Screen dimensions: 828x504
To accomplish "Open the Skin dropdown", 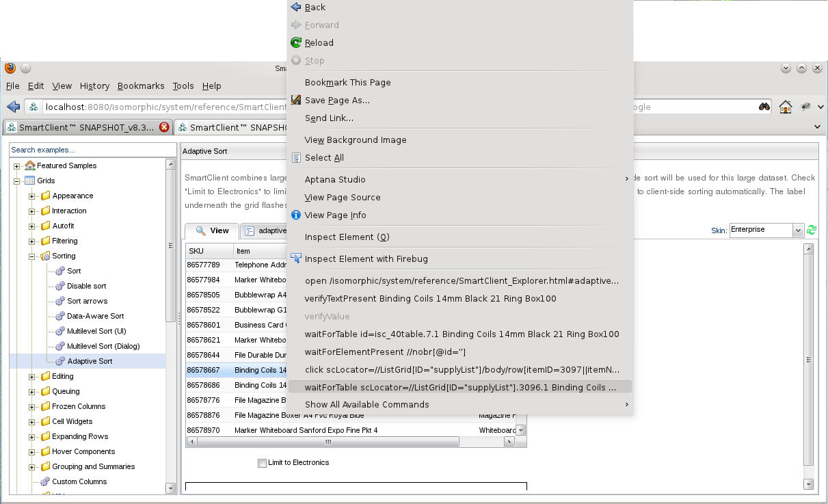I will click(797, 230).
